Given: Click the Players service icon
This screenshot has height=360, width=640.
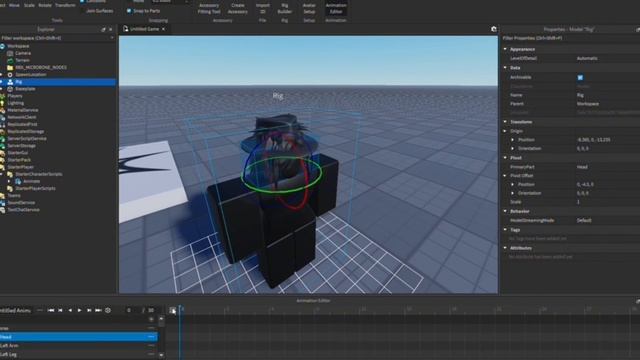Looking at the screenshot, I should [3, 96].
